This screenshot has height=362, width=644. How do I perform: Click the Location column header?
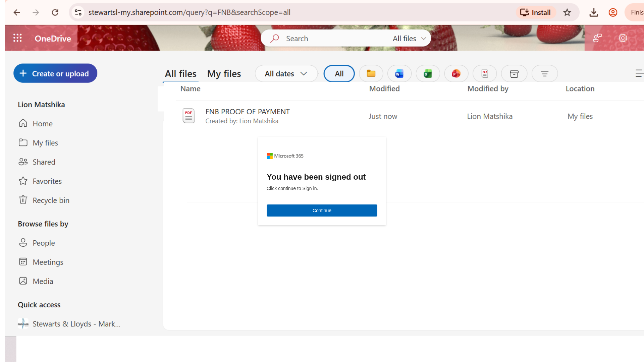(580, 89)
